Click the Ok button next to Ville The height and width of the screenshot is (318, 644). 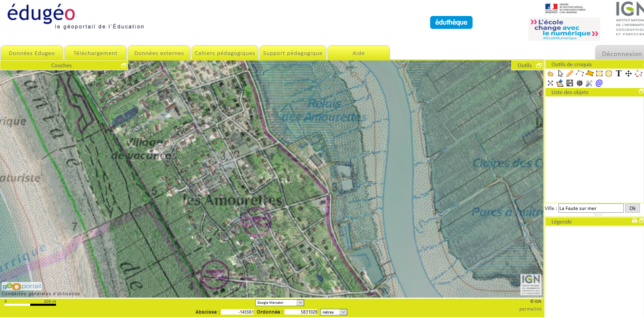pyautogui.click(x=632, y=208)
